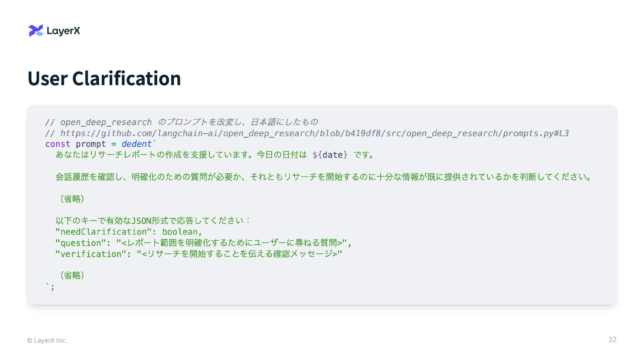The image size is (644, 362).
Task: Click the const keyword in code
Action: tap(58, 144)
